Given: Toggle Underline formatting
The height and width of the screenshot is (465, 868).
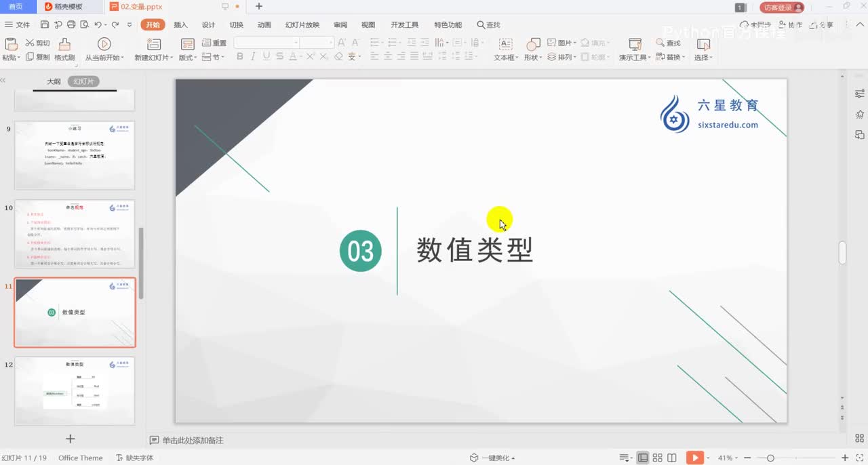Looking at the screenshot, I should tap(266, 57).
